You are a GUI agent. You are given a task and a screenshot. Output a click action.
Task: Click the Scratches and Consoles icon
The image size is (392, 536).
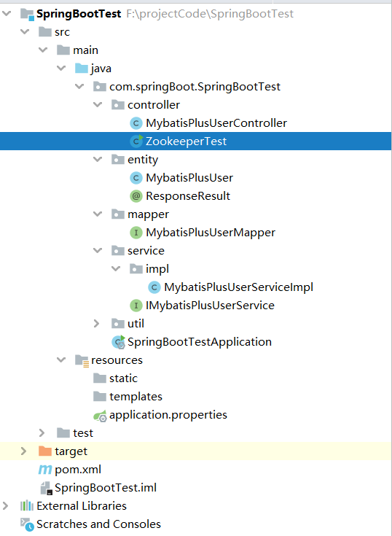click(x=27, y=525)
